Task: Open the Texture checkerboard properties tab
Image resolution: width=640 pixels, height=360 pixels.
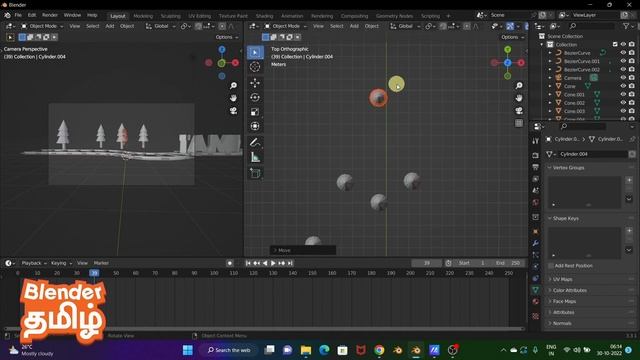Action: [536, 316]
